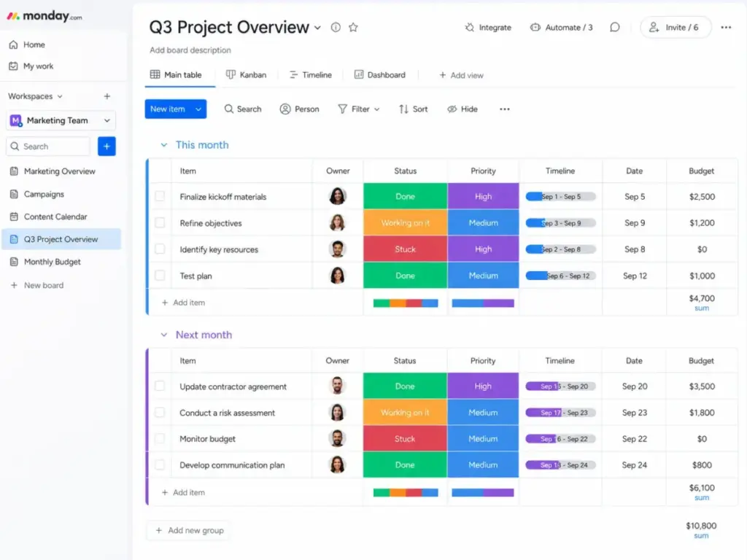Open the New item dropdown arrow
The width and height of the screenshot is (747, 560).
[198, 109]
